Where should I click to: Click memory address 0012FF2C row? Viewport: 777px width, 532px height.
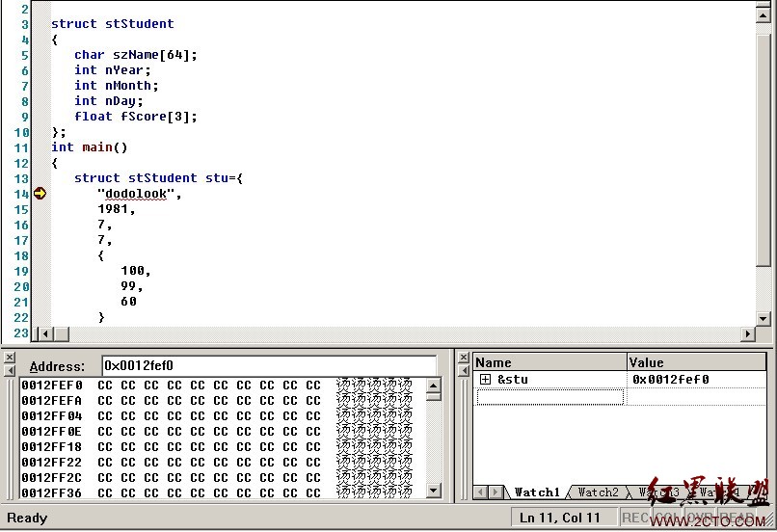217,477
